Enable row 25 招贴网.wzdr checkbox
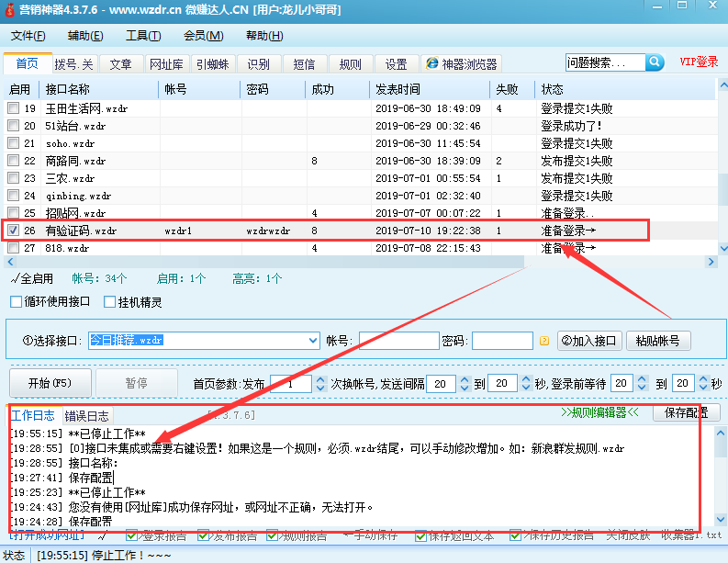The height and width of the screenshot is (563, 728). [14, 212]
